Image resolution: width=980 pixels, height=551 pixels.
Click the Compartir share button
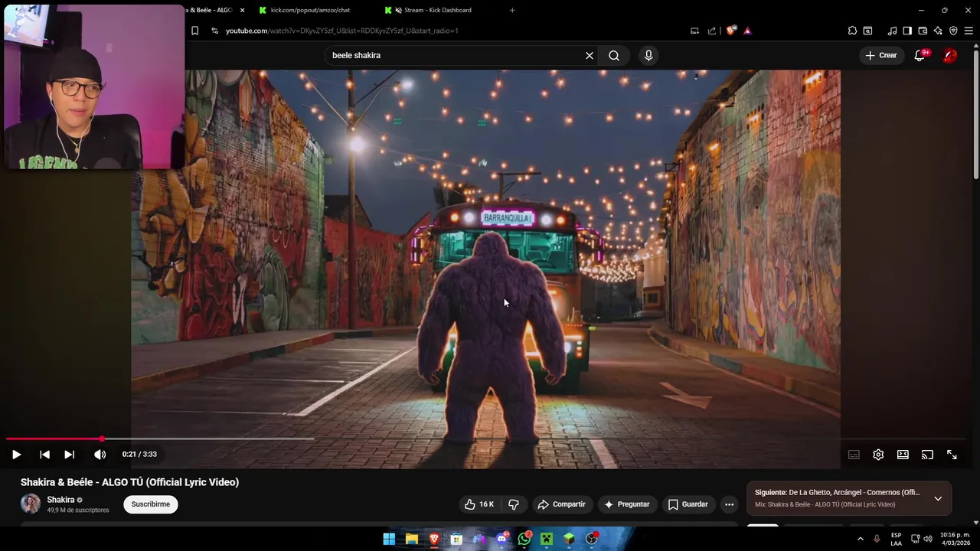[562, 504]
